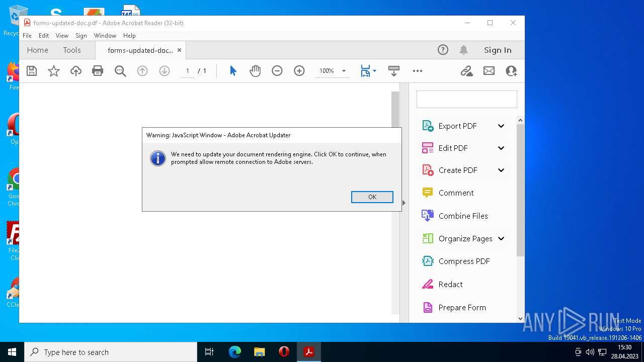
Task: Collapse the right tools pane arrow
Action: pos(404,203)
